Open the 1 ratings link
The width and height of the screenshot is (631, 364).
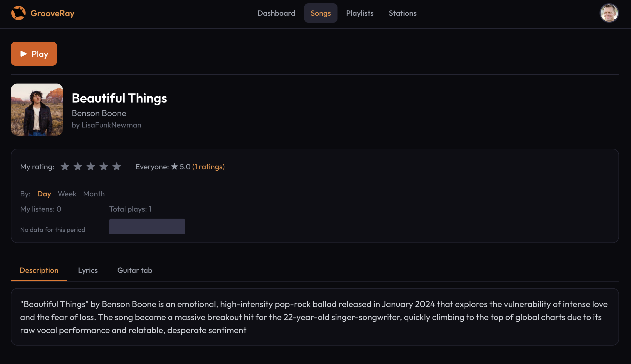(x=208, y=167)
